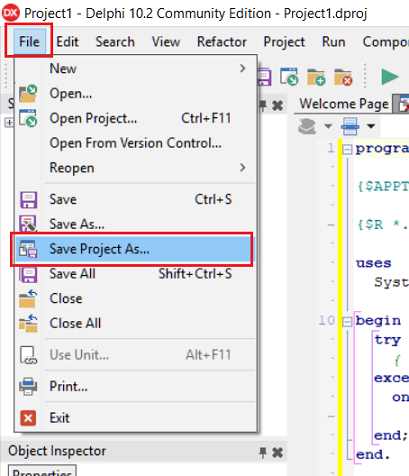Viewport: 409px width, 476px height.
Task: Close the Object Inspector panel
Action: 277,453
